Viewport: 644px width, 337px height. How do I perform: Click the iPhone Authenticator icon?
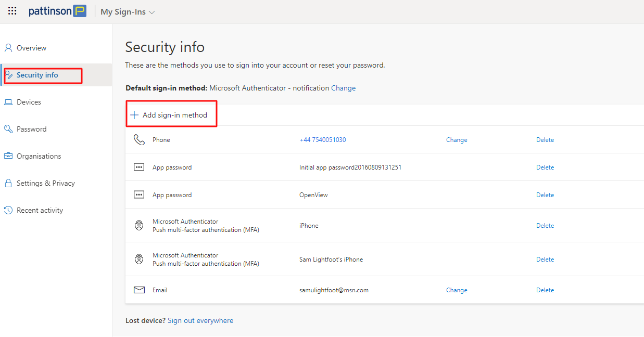pos(139,226)
